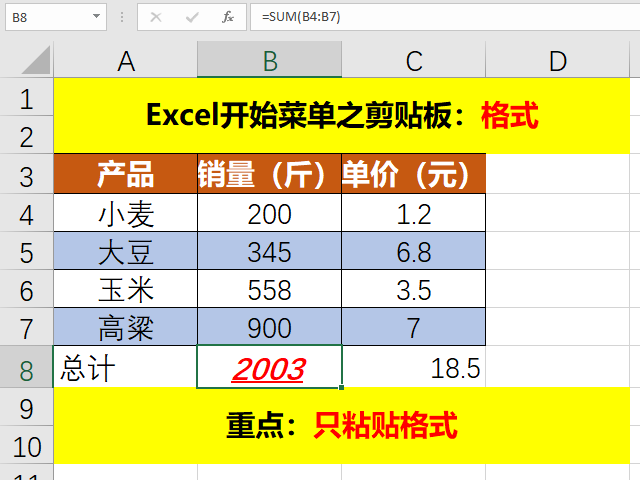The height and width of the screenshot is (480, 640).
Task: Click the cell containing 玉米
Action: coord(125,289)
